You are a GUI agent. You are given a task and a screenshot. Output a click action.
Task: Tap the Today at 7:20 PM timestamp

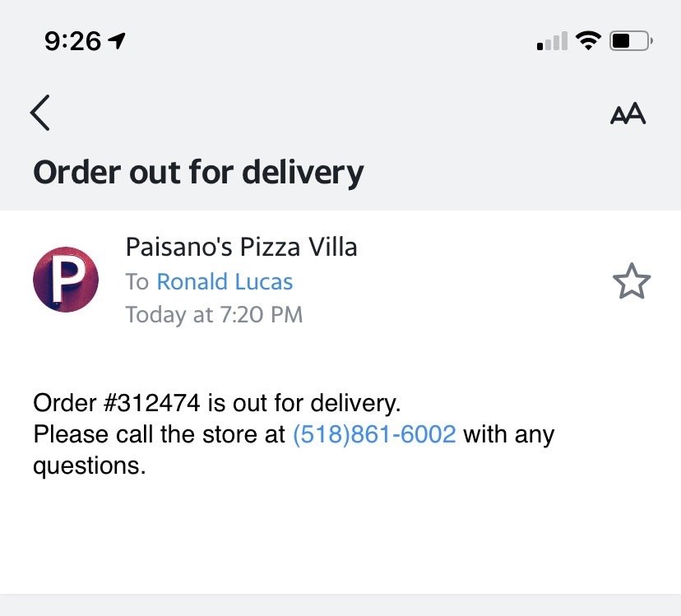pos(214,314)
